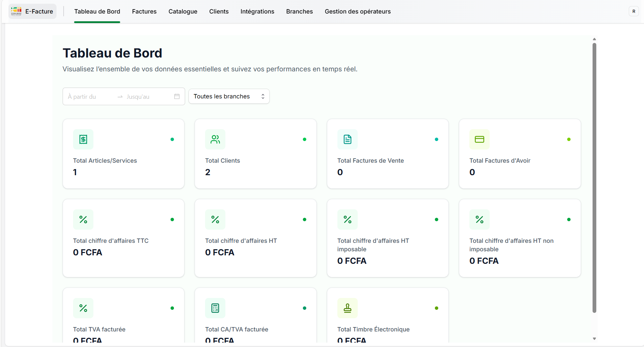This screenshot has height=347, width=644.
Task: Open the R user account menu
Action: coord(634,11)
